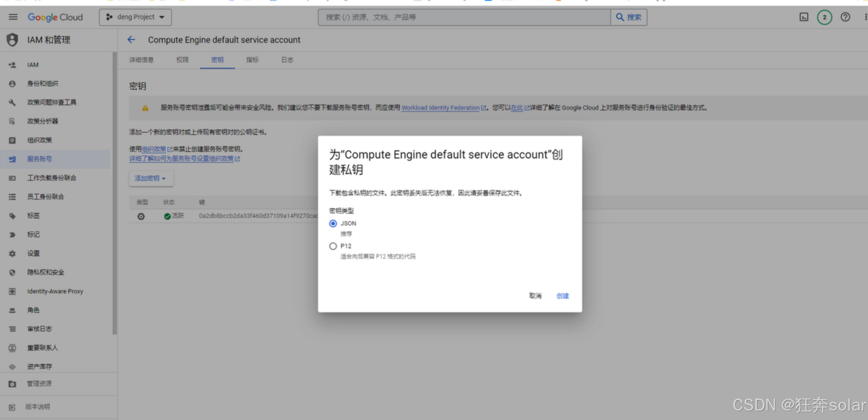Click the 资产库存 sidebar icon
Viewport: 868px width, 420px height.
(12, 366)
